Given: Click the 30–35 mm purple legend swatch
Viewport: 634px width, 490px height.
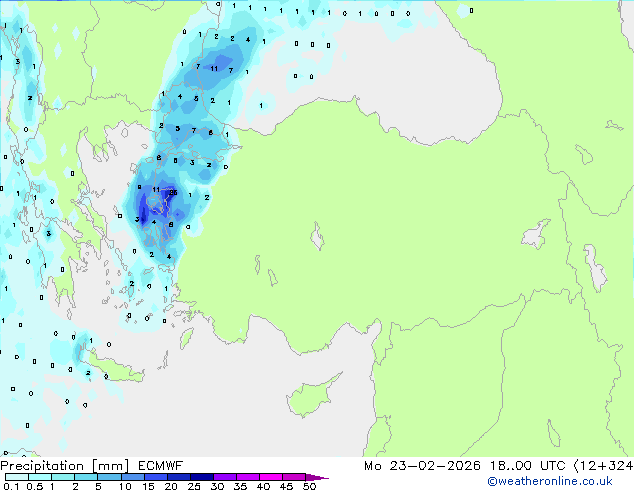Looking at the screenshot, I should point(224,477).
